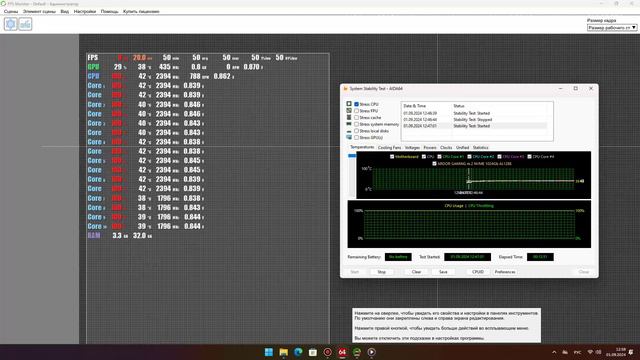This screenshot has width=640, height=360.
Task: Click the Elapsed Time value field
Action: pos(540,257)
